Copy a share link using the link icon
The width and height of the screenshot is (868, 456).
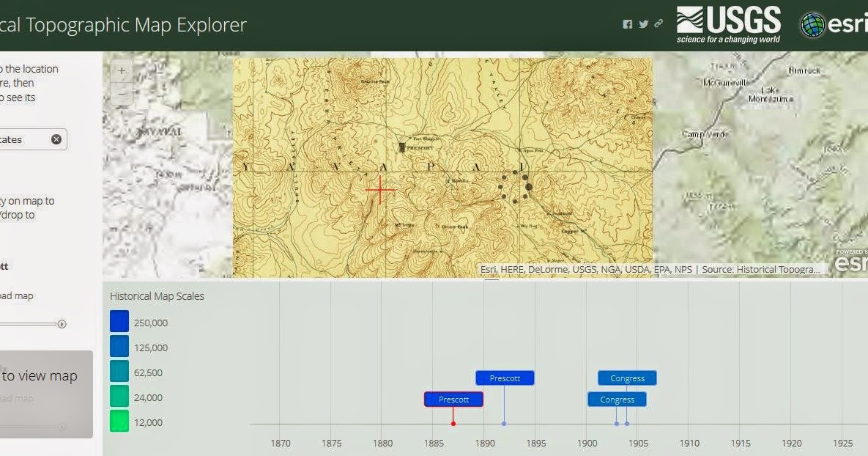coord(658,23)
